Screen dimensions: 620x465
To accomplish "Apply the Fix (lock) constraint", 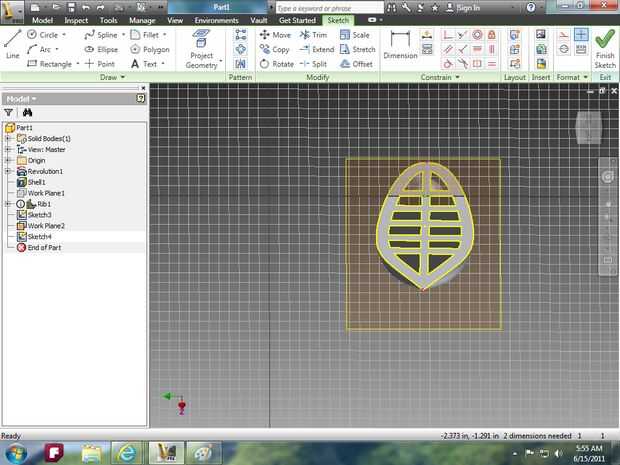I will click(x=492, y=35).
